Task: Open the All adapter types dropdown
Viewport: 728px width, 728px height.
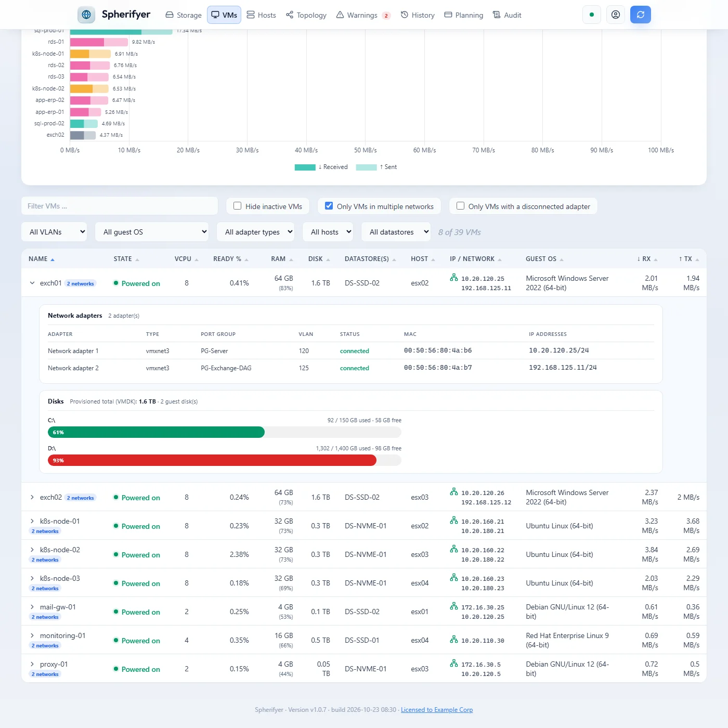Action: (256, 232)
